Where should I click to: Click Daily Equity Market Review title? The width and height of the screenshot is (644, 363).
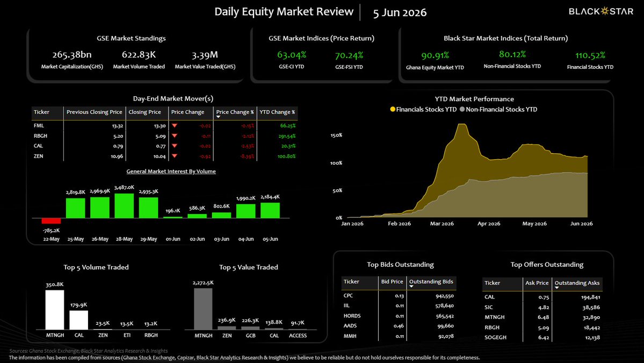[x=284, y=11]
